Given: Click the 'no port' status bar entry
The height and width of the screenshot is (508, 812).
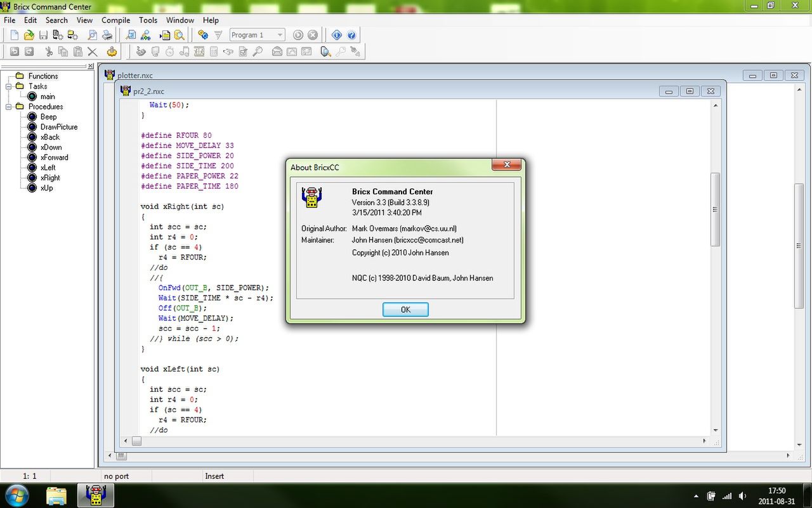Looking at the screenshot, I should coord(115,476).
